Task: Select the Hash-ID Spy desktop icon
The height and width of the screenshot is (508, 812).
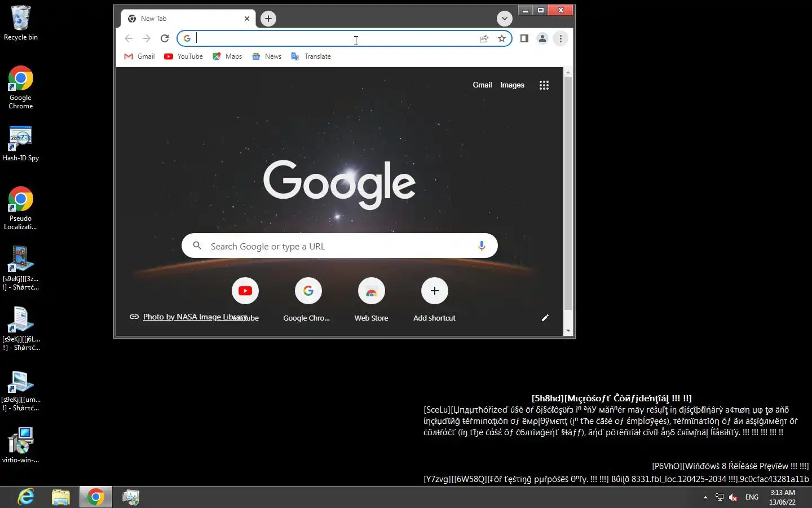Action: pos(21,144)
